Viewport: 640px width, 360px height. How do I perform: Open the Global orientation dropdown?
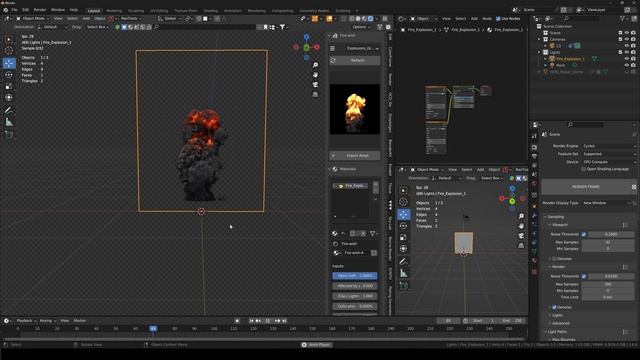(x=170, y=18)
